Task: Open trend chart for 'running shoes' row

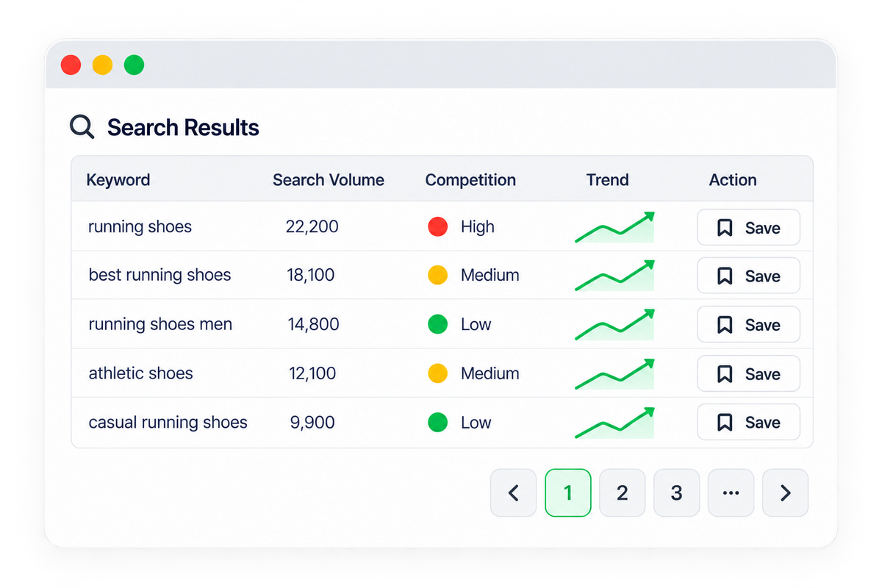Action: (614, 227)
